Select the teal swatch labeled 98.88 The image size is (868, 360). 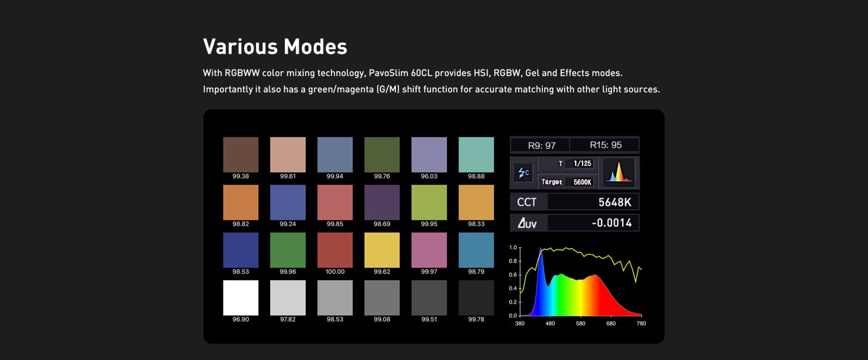tap(476, 155)
